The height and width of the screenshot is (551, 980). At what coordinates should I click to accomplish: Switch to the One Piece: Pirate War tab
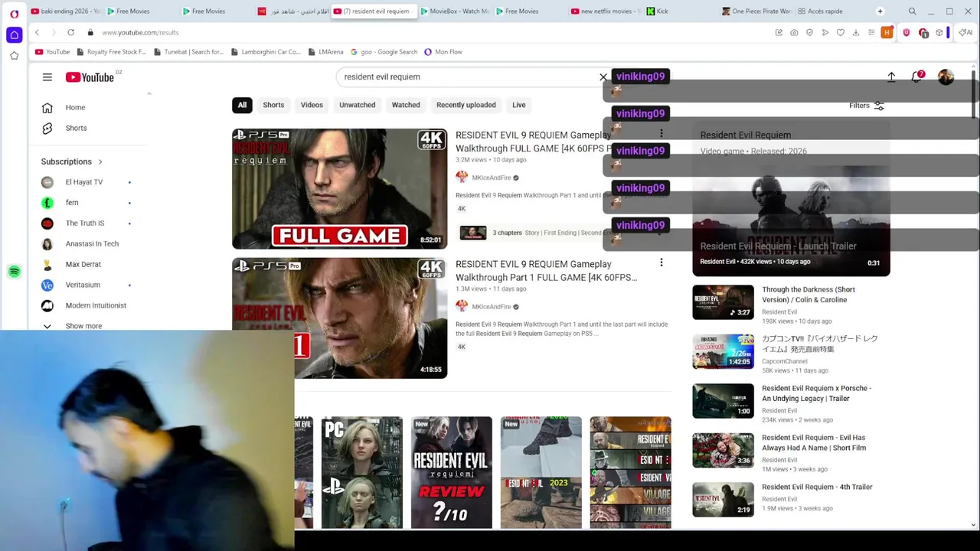[756, 11]
